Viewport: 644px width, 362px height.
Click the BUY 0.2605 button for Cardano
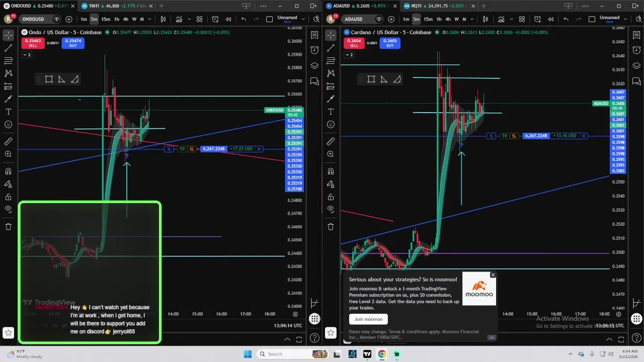click(x=390, y=43)
